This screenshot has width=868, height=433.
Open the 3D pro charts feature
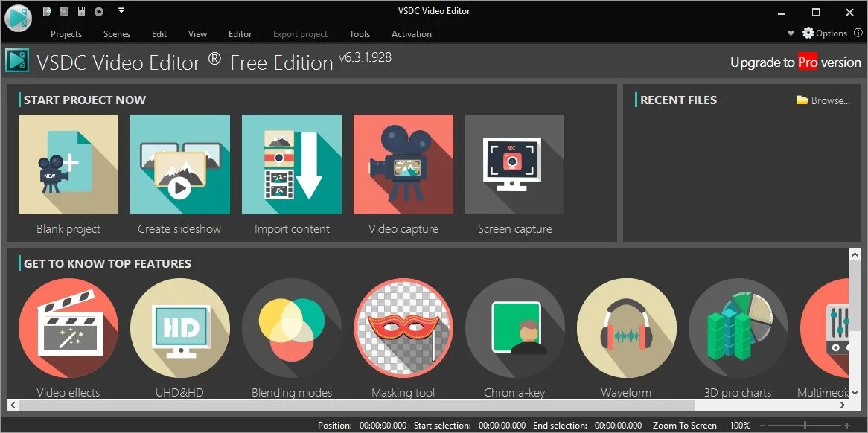click(738, 328)
